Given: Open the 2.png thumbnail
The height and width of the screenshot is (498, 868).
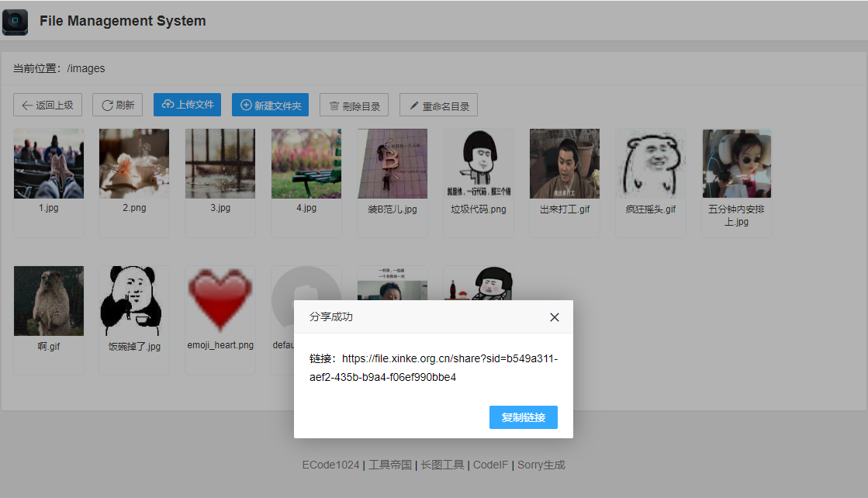Looking at the screenshot, I should pos(134,164).
